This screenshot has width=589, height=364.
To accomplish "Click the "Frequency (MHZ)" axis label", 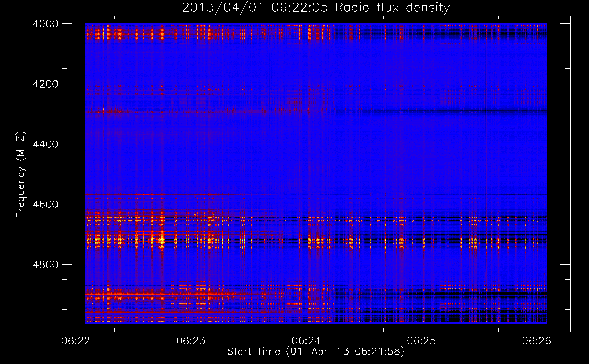I will click(x=21, y=175).
